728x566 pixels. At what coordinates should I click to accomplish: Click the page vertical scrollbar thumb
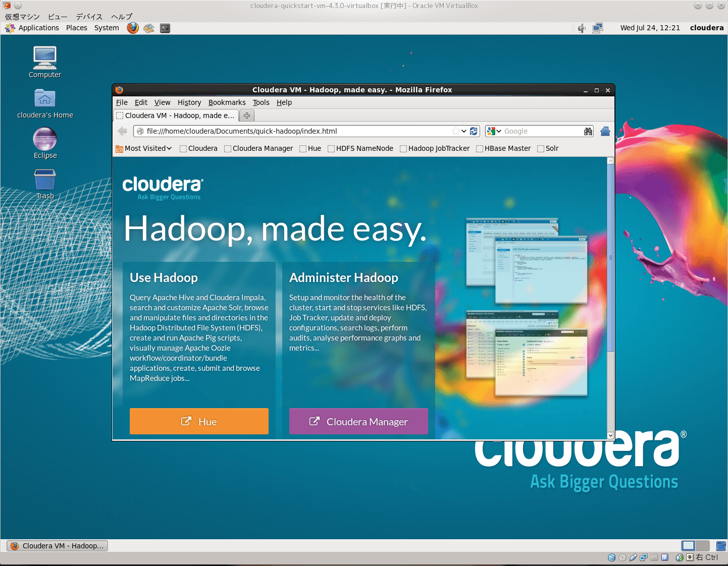(610, 257)
